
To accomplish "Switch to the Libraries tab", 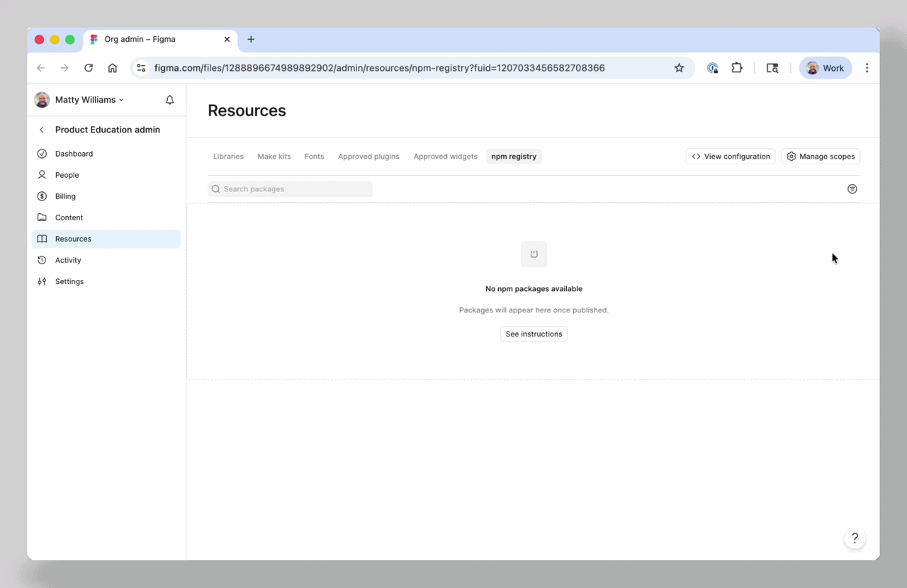I will coord(228,157).
